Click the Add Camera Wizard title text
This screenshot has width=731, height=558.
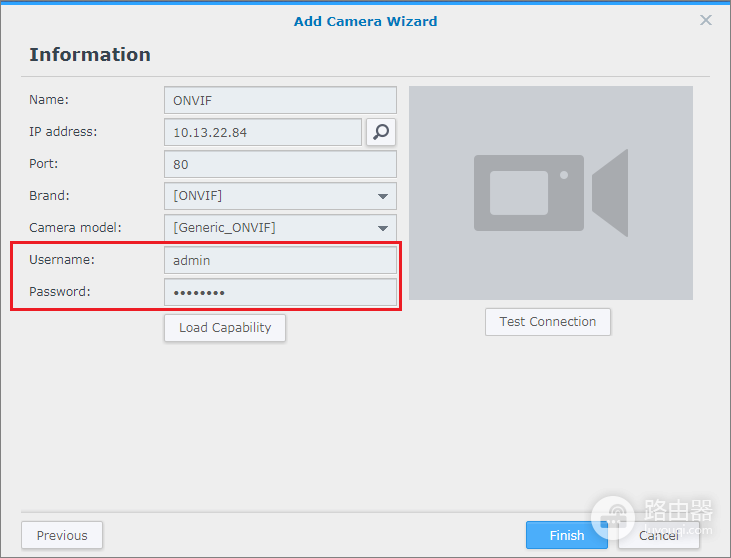pyautogui.click(x=366, y=21)
